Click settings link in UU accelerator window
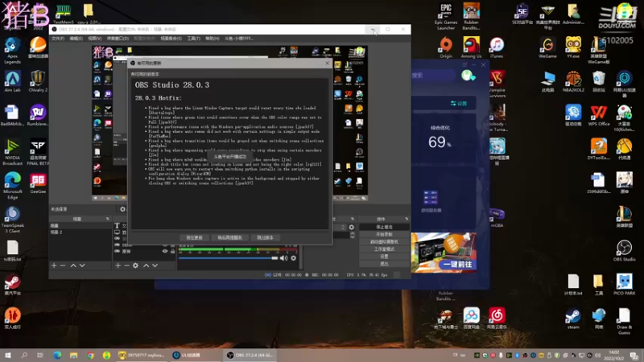Viewport: 644px width, 362px height. [459, 103]
